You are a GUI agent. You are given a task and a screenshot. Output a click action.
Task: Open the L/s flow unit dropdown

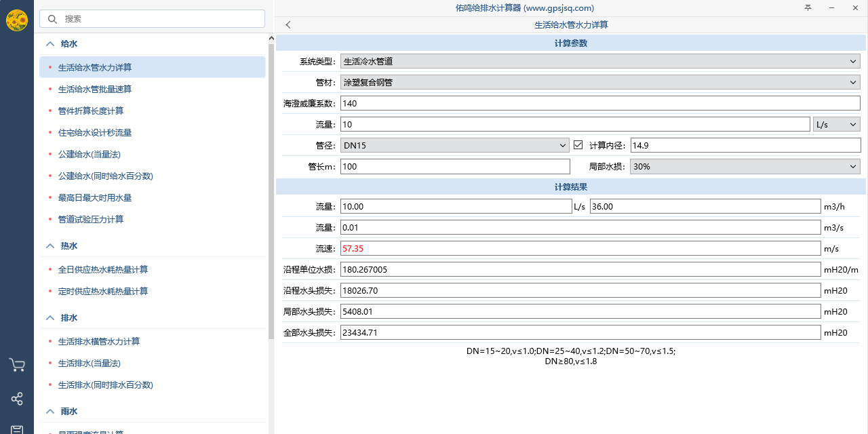(x=836, y=125)
